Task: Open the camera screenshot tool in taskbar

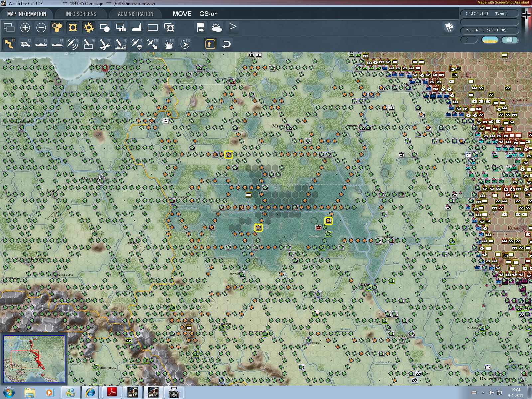Action: pyautogui.click(x=174, y=393)
